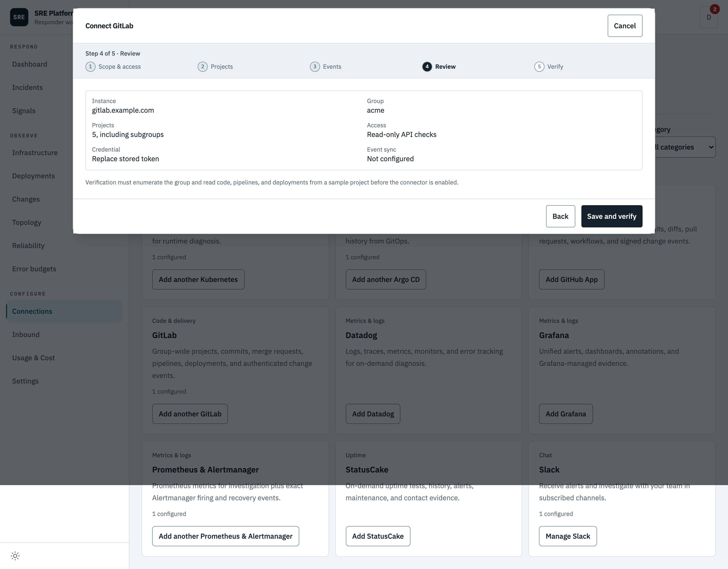Cancel the Connect GitLab dialog
This screenshot has width=728, height=569.
[x=625, y=26]
